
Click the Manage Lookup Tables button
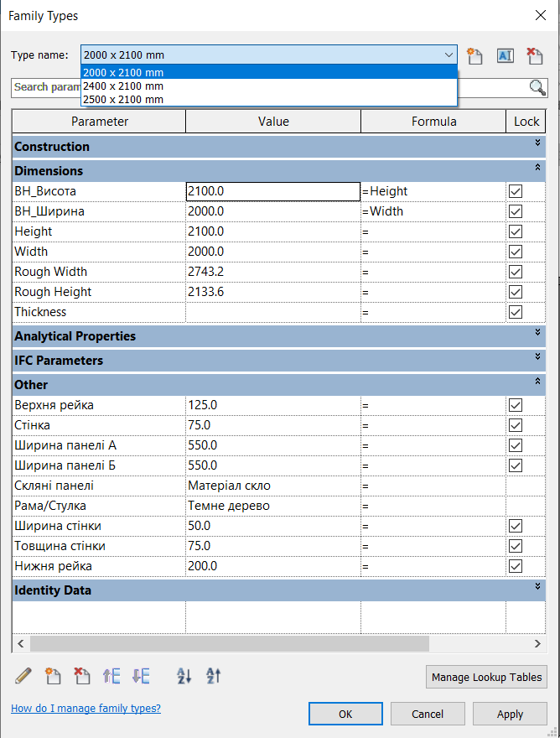click(x=486, y=677)
